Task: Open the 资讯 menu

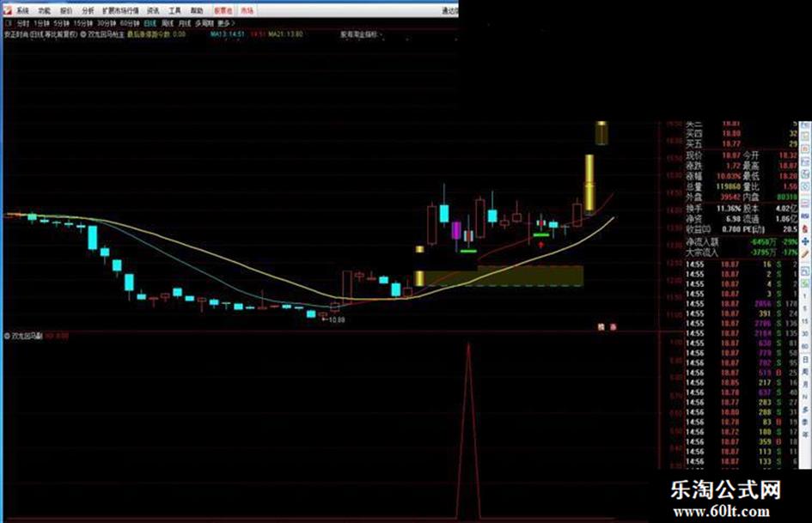Action: [153, 10]
